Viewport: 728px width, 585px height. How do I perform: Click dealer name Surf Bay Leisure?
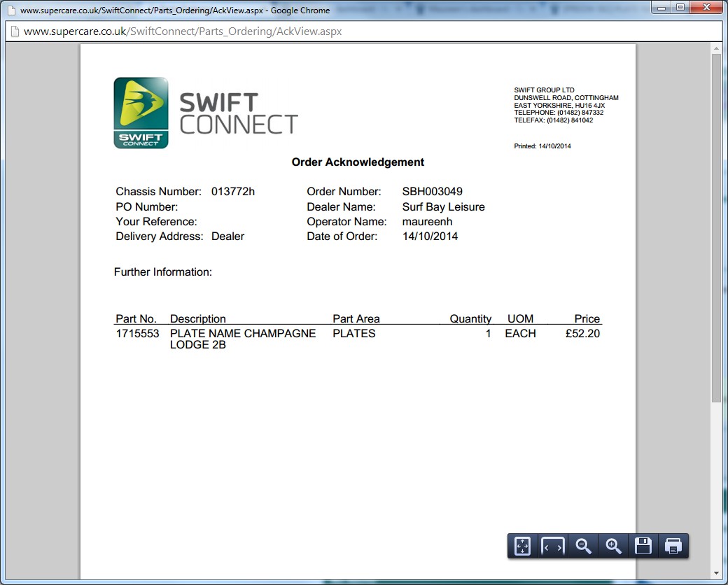pyautogui.click(x=443, y=206)
